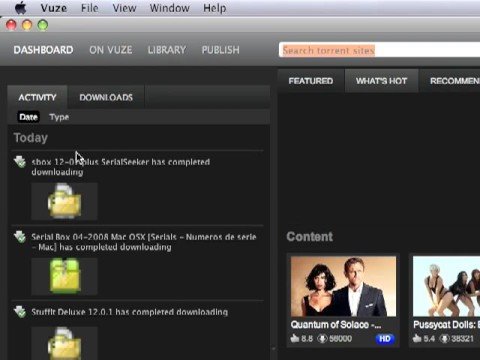Close the Vuze window with red button
This screenshot has width=480, height=360.
pyautogui.click(x=11, y=25)
